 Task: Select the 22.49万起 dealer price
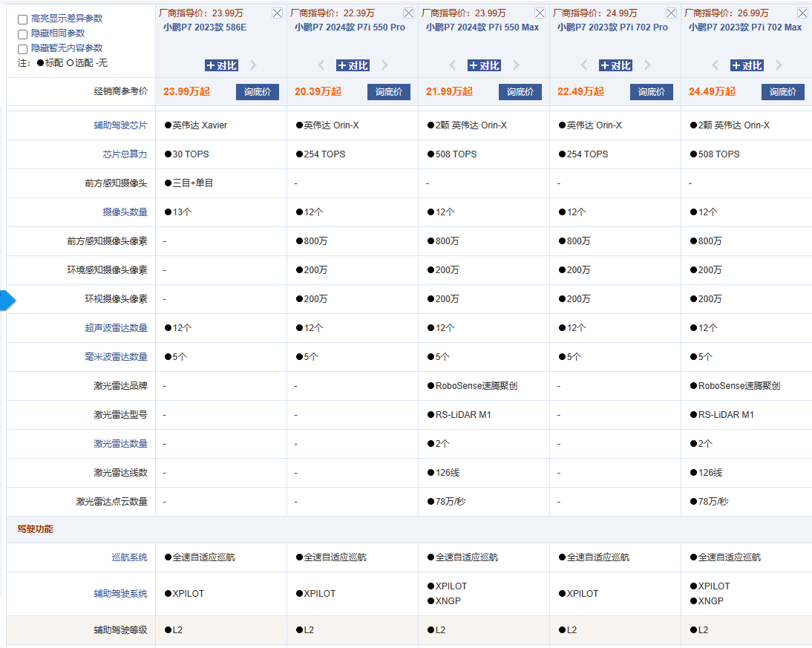(x=581, y=92)
